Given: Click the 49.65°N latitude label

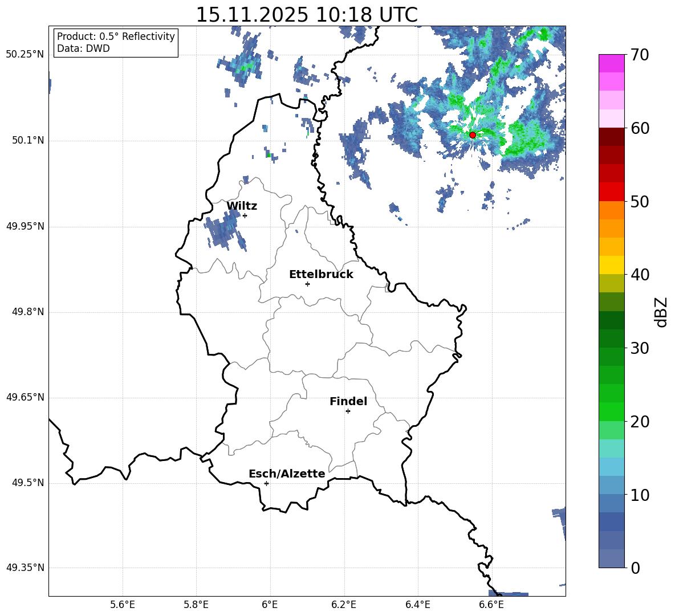Looking at the screenshot, I should coord(25,397).
